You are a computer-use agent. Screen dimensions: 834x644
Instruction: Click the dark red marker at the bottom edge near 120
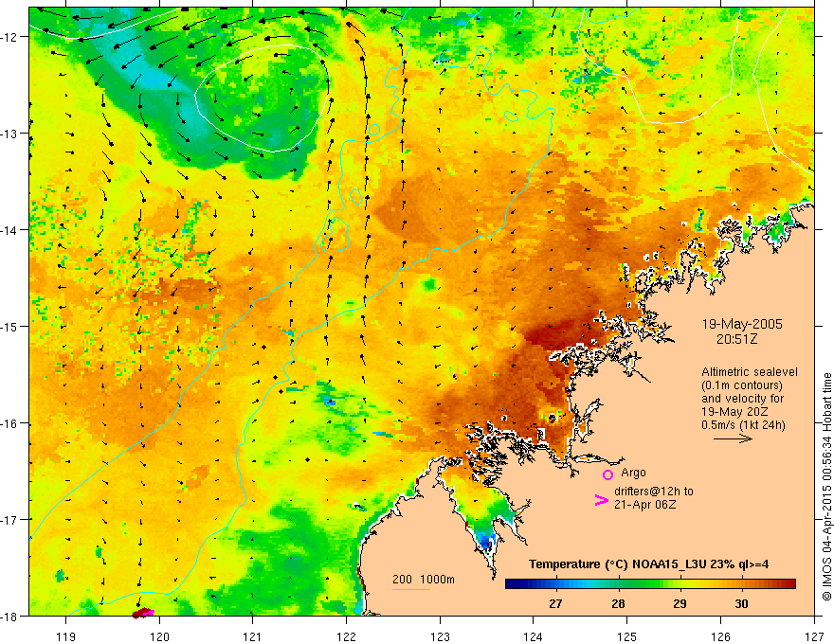pos(142,613)
